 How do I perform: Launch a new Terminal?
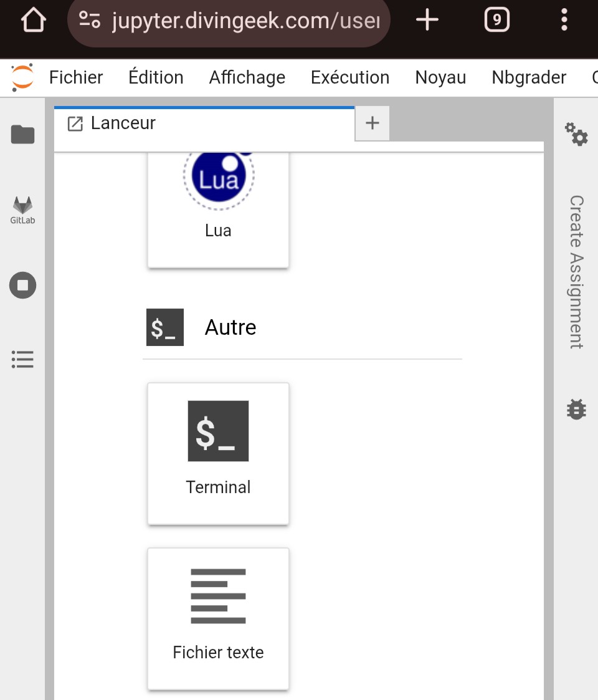(x=218, y=453)
